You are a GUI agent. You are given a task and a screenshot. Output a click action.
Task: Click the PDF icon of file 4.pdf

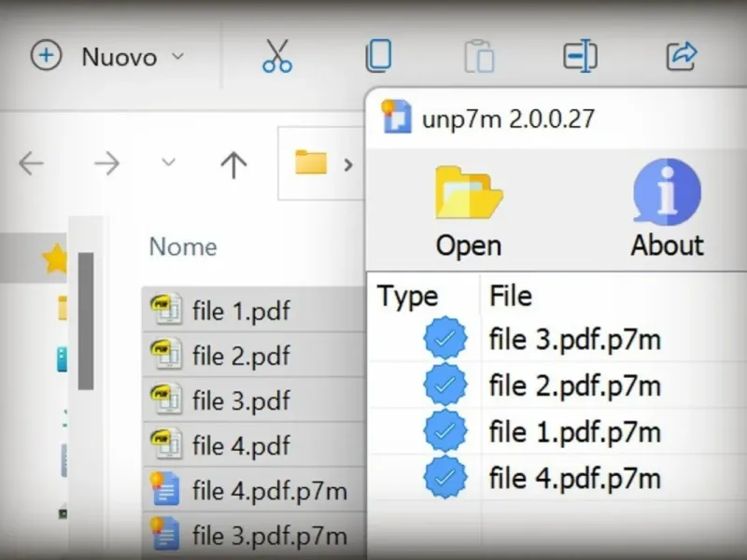pos(165,443)
